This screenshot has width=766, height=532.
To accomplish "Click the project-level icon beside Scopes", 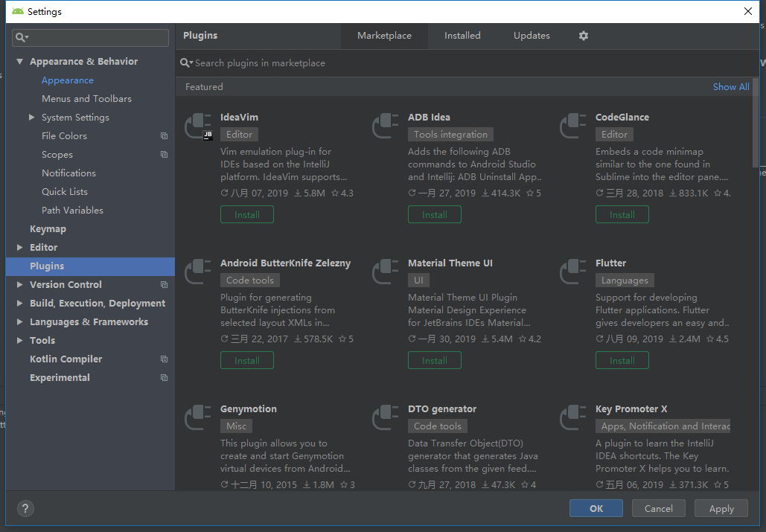I will 164,154.
